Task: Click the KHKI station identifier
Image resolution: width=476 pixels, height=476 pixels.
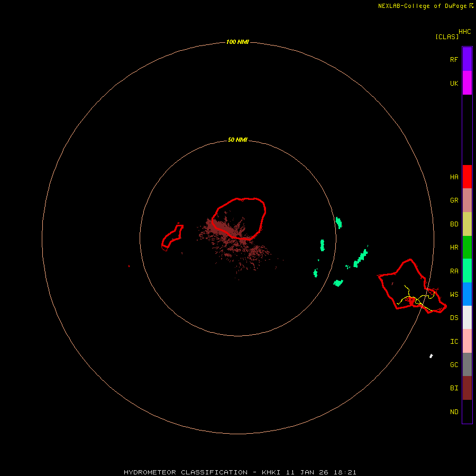Action: point(271,472)
